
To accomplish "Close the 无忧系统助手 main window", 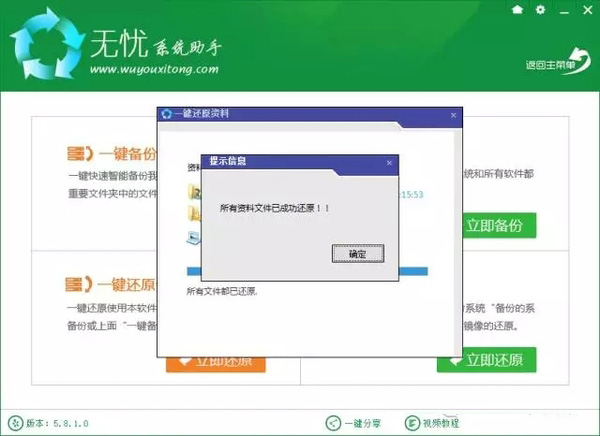I will click(x=587, y=10).
